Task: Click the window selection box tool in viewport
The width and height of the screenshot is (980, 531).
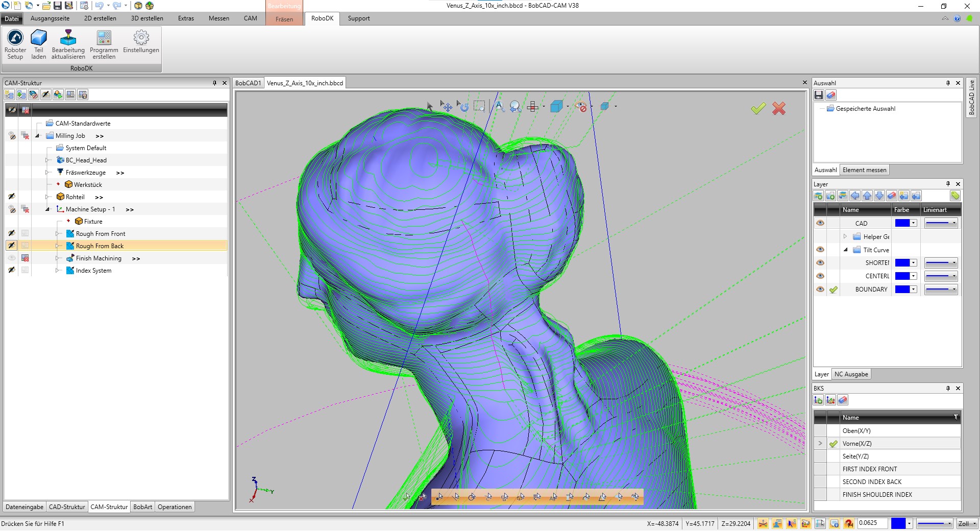Action: (479, 106)
